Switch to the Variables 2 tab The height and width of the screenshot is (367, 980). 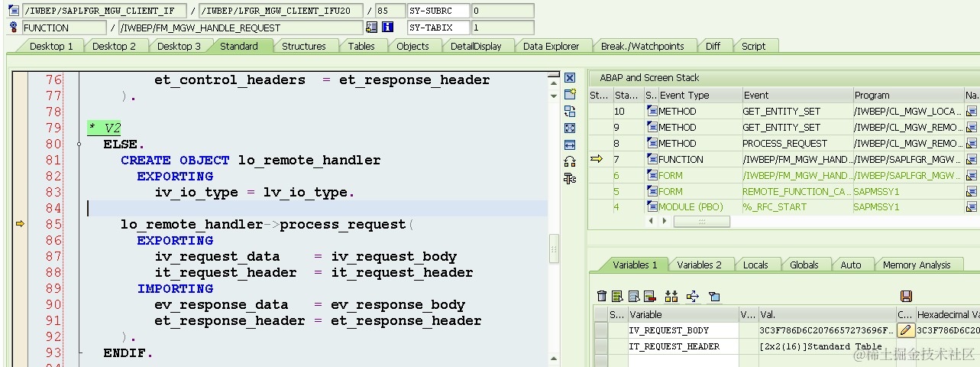point(699,265)
